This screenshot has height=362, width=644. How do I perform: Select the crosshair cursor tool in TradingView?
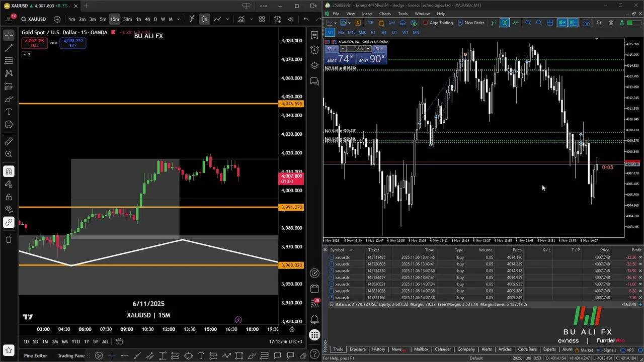[9, 35]
